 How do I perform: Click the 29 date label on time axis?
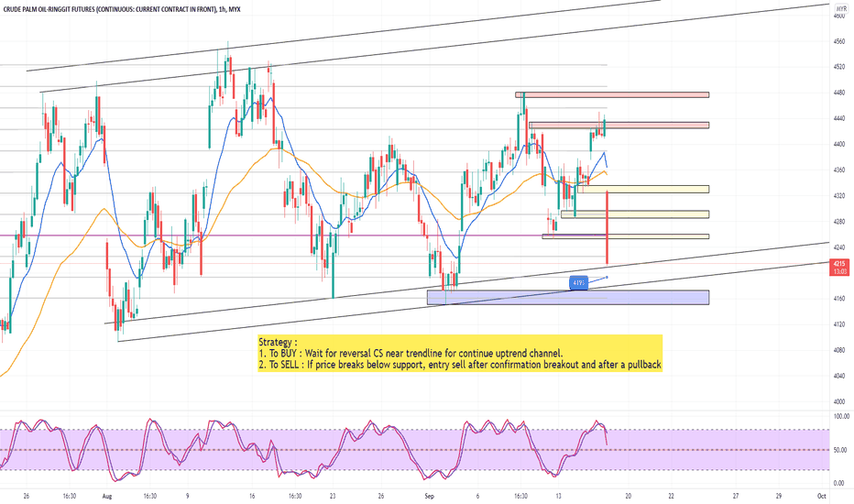coord(778,497)
